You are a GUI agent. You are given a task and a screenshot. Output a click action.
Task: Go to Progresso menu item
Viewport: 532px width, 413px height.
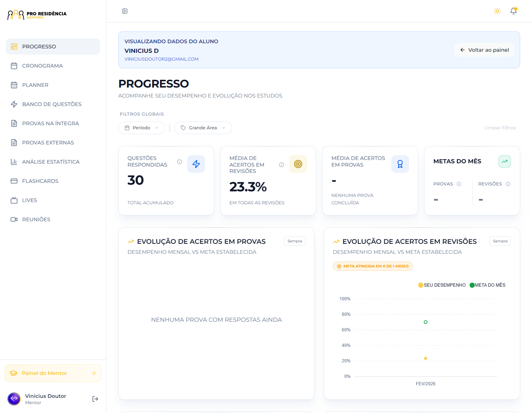point(53,47)
